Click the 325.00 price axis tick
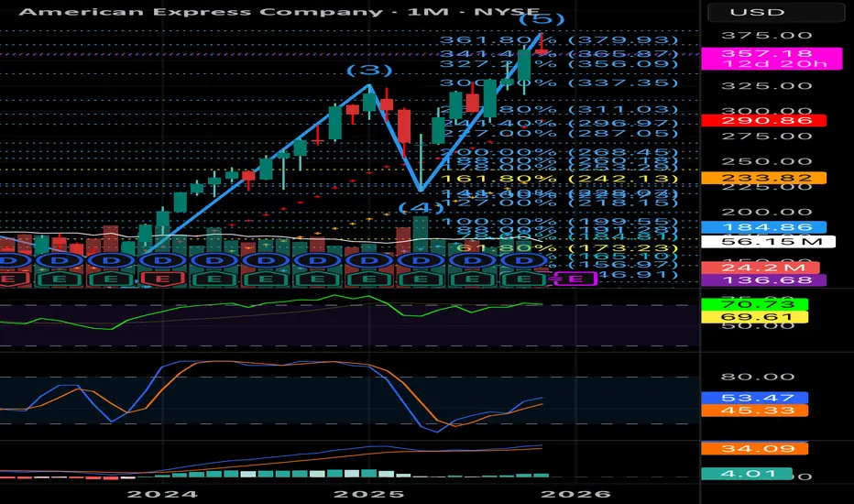Image resolution: width=854 pixels, height=504 pixels. 766,86
